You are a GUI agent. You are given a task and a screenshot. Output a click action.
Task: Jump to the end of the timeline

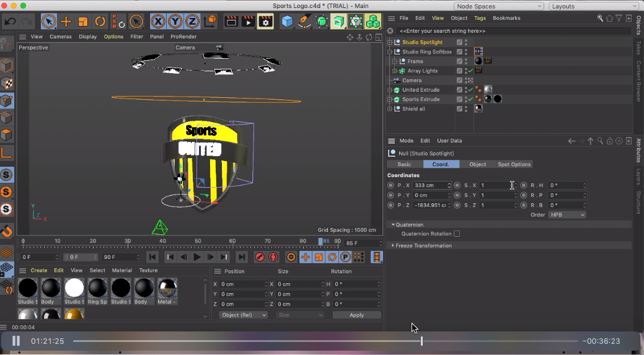coord(242,257)
